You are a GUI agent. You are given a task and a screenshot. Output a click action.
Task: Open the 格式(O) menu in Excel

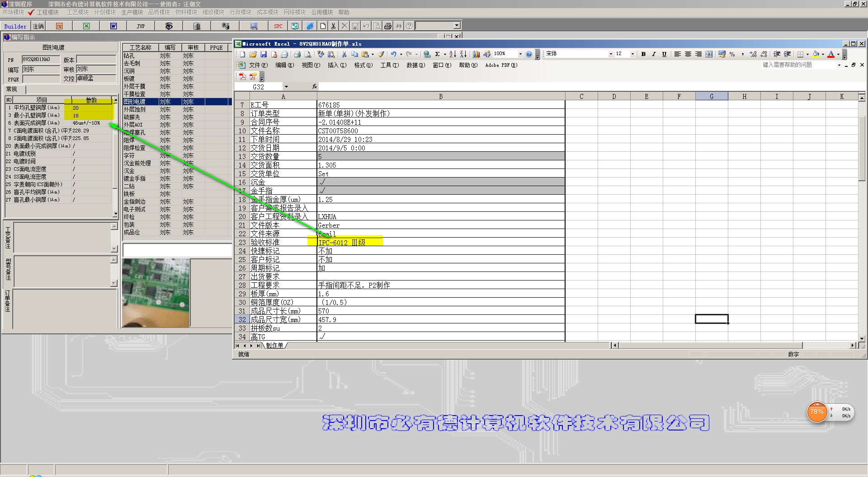(x=363, y=65)
